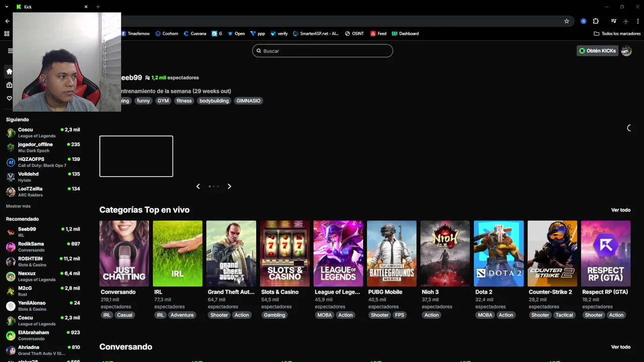Open Slots & Casino category thumbnail
The image size is (644, 362).
[x=285, y=253]
